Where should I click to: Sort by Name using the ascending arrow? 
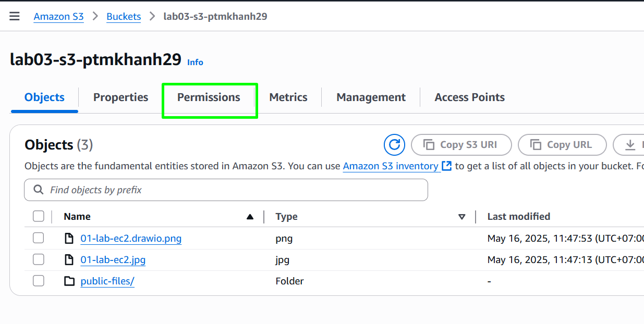tap(250, 217)
